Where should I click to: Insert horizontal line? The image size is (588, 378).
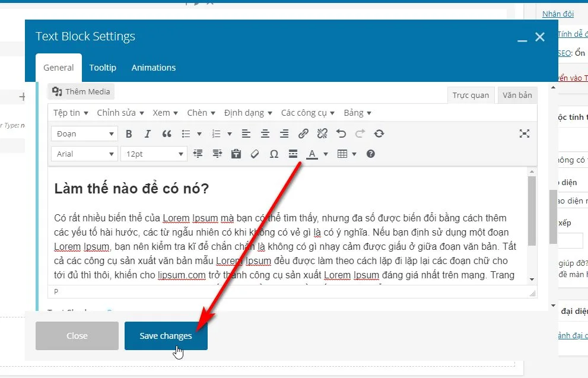click(x=293, y=154)
